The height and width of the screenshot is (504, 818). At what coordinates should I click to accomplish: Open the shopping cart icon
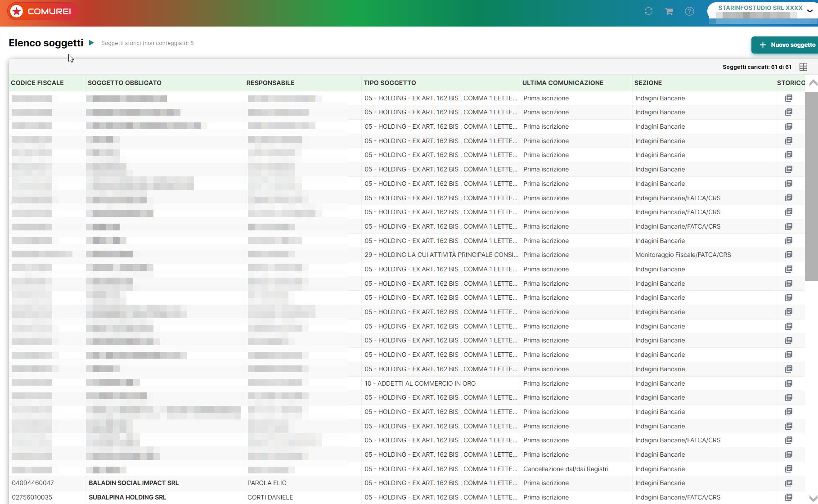pos(669,11)
